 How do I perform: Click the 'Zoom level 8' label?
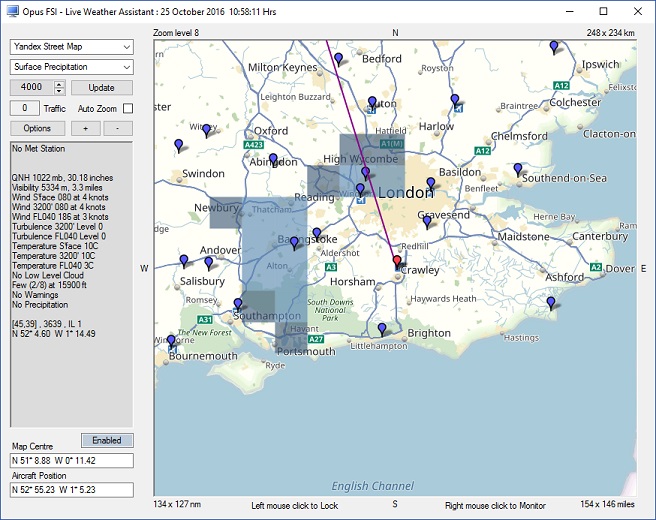click(176, 33)
